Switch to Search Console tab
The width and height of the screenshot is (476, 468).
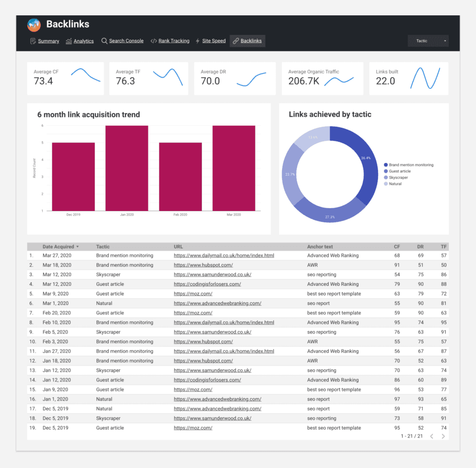pos(126,41)
